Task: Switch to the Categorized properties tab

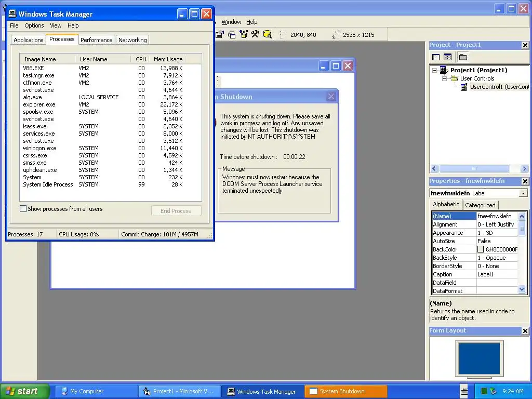Action: tap(480, 205)
